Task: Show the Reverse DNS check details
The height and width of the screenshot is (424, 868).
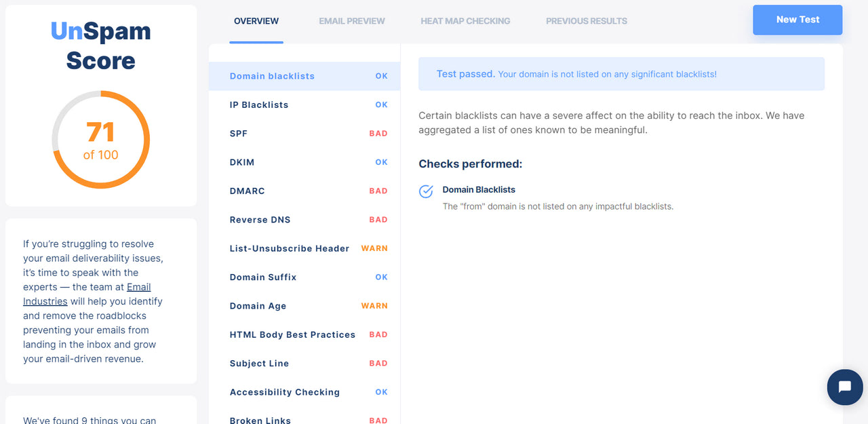Action: tap(304, 220)
